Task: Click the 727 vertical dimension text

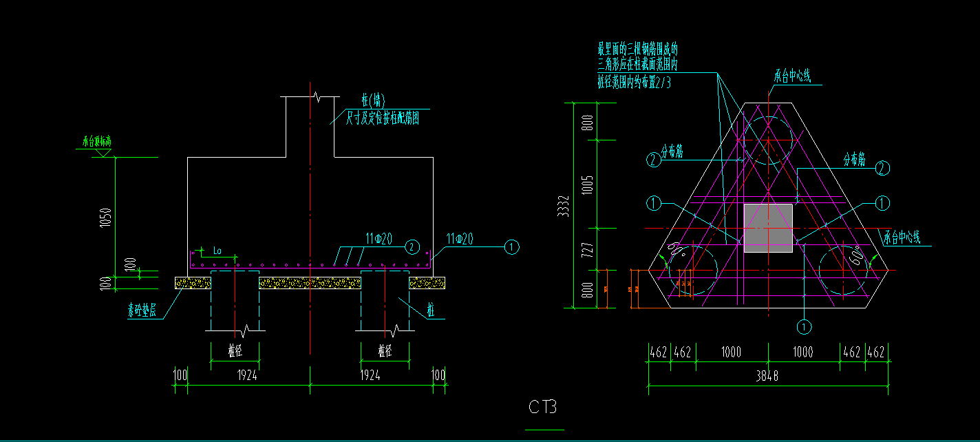Action: 587,248
